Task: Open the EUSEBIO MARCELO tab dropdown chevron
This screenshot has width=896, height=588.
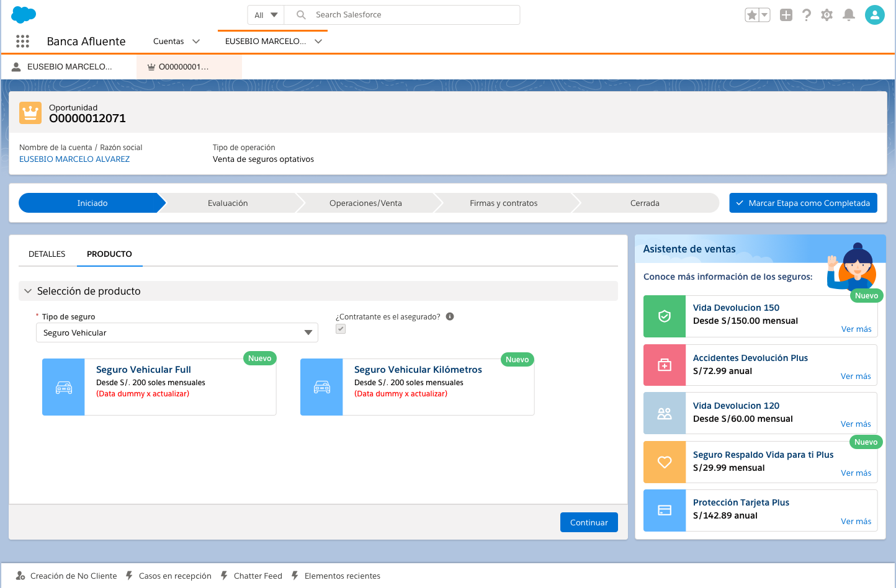Action: pyautogui.click(x=318, y=42)
